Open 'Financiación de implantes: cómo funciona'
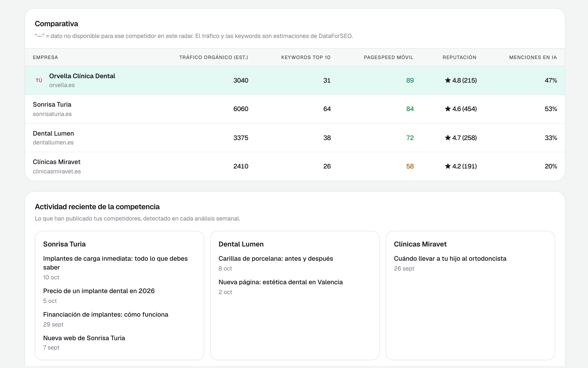Screen dimensions: 588x368 [x=106, y=314]
